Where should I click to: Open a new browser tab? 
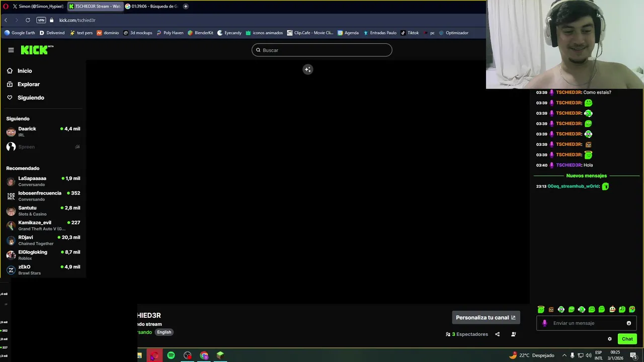[186, 6]
